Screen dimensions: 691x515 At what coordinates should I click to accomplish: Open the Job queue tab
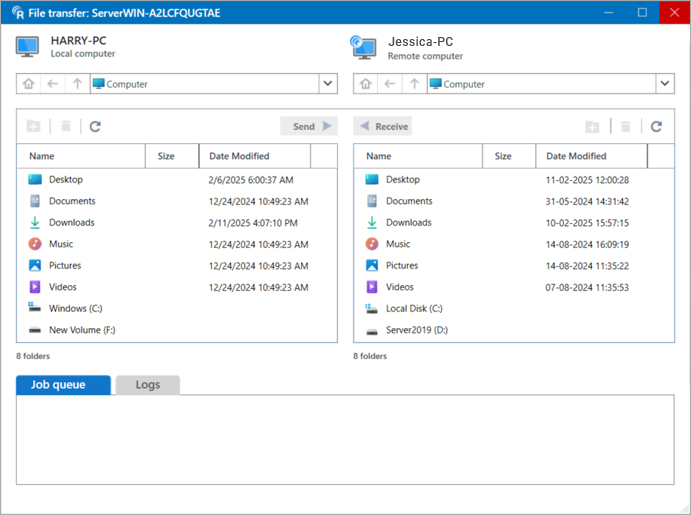tap(63, 385)
